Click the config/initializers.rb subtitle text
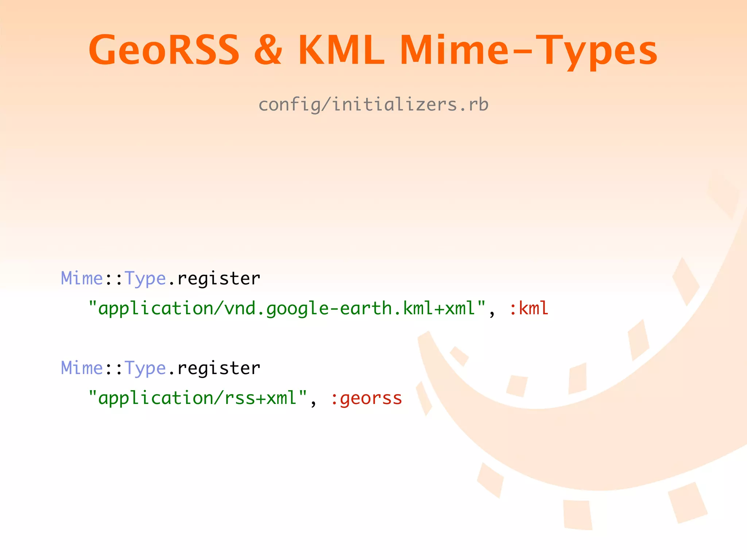This screenshot has height=560, width=747. pos(373,105)
